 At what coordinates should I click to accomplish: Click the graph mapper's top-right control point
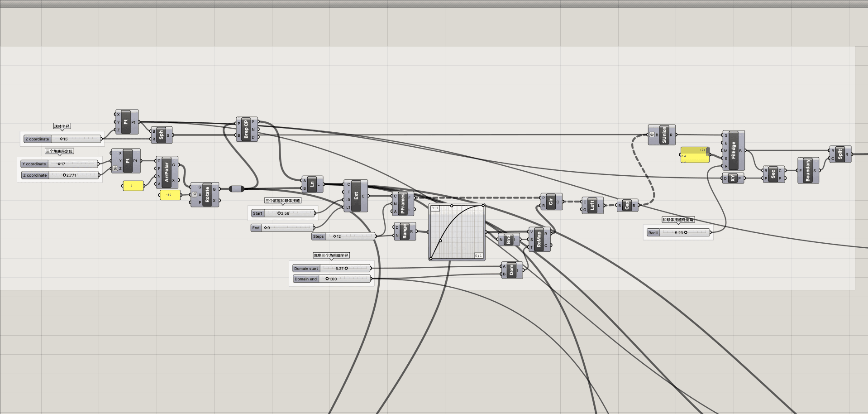pos(483,206)
